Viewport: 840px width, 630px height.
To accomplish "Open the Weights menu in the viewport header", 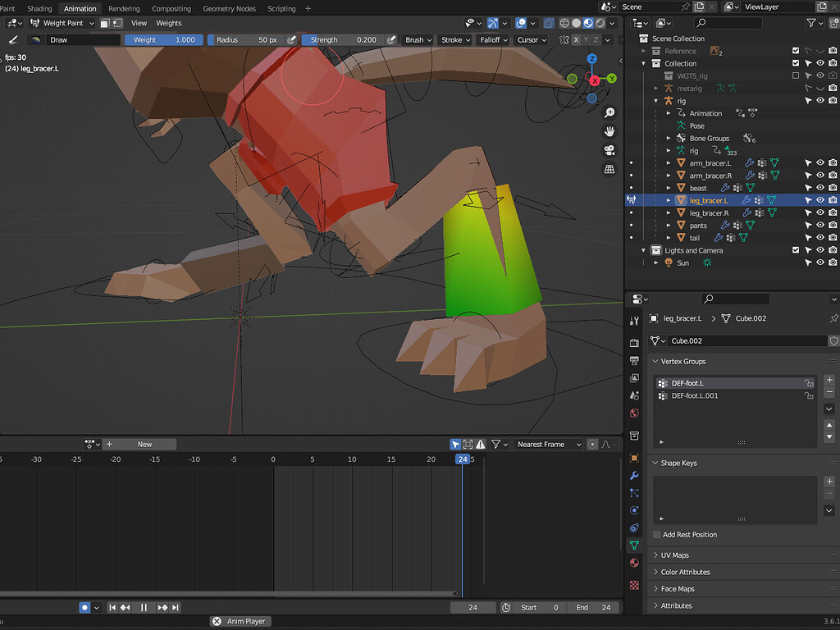I will coord(168,23).
